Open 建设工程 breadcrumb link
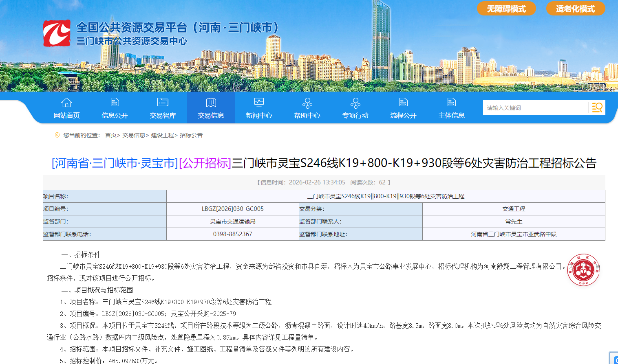618x364 pixels. 162,135
